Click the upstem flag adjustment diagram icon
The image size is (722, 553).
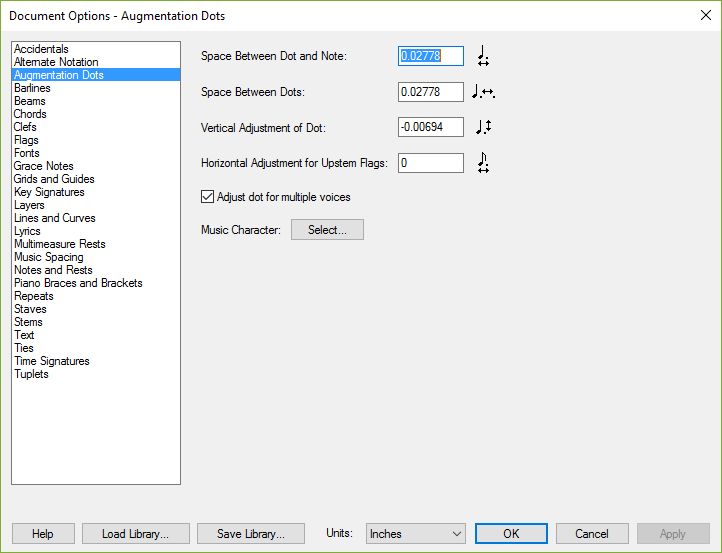pyautogui.click(x=483, y=163)
